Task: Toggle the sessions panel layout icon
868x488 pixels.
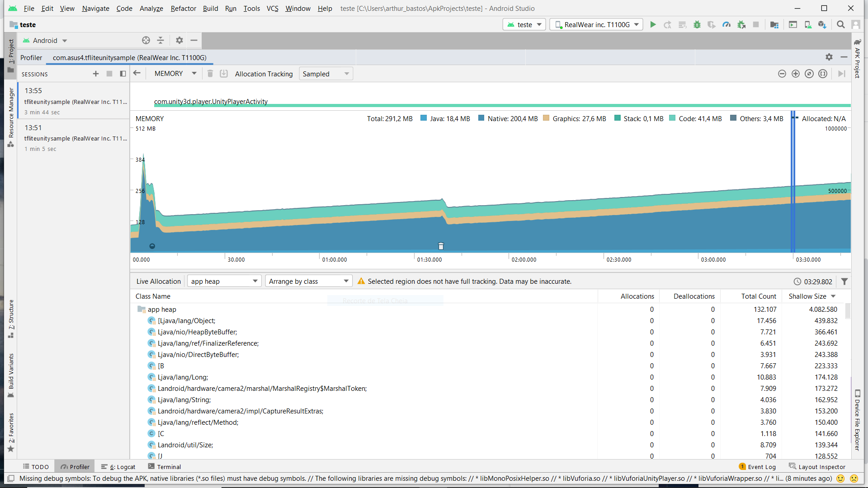Action: (x=123, y=74)
